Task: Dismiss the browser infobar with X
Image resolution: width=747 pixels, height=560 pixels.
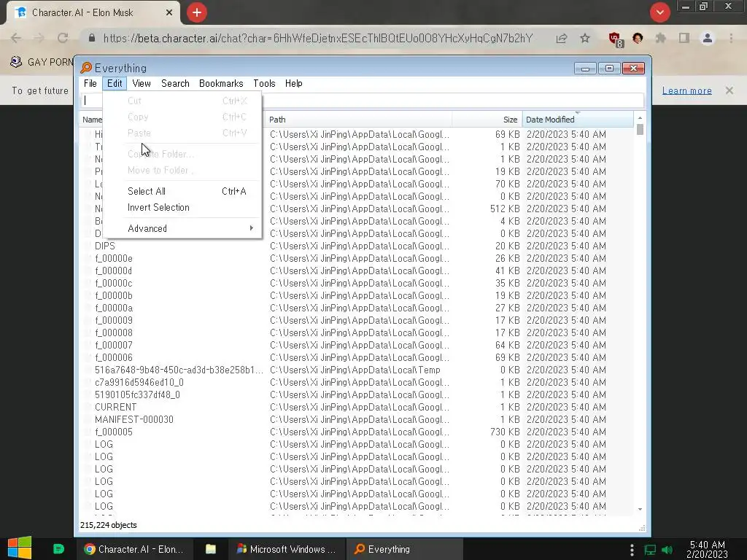Action: [729, 90]
